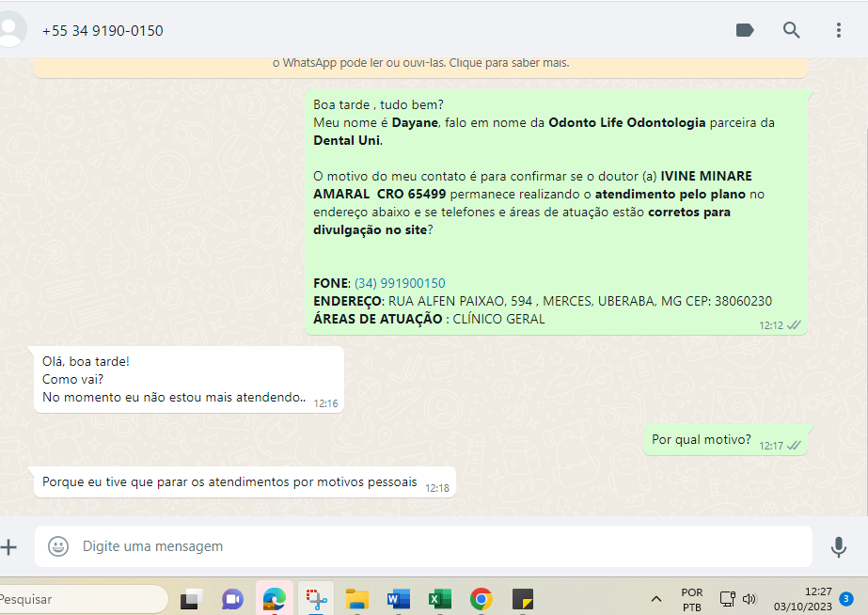Viewport: 868px width, 615px height.
Task: Click the 12:16 timestamp on received message
Action: (x=325, y=403)
